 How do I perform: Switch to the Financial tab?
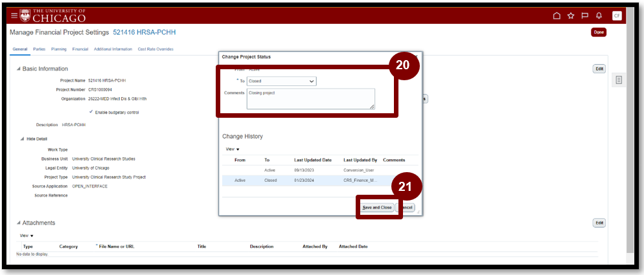click(x=80, y=49)
